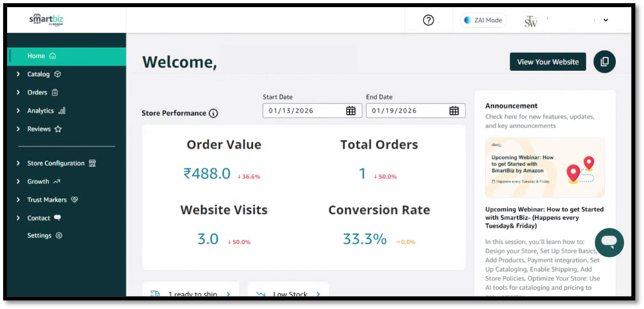Toggle ZAI Mode switch
This screenshot has width=644, height=309.
(483, 21)
